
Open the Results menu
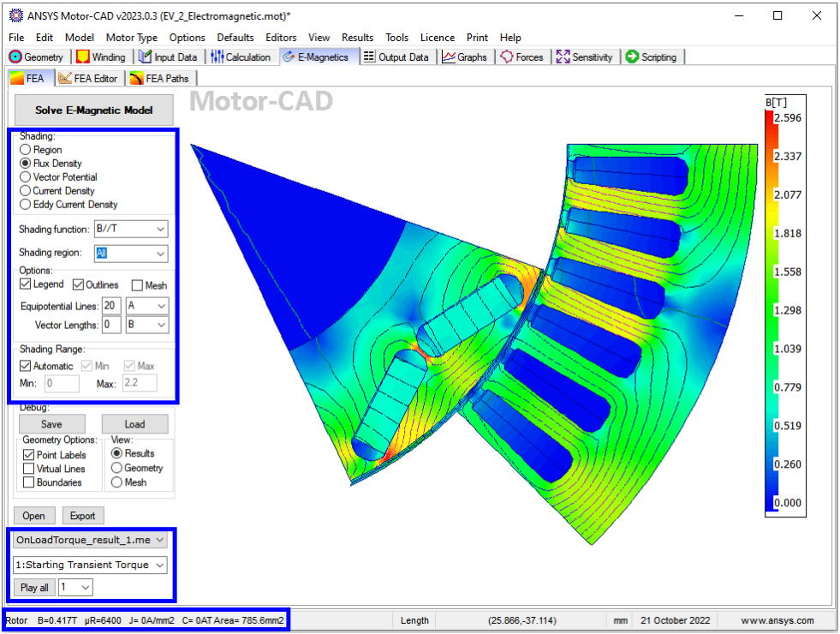[357, 38]
